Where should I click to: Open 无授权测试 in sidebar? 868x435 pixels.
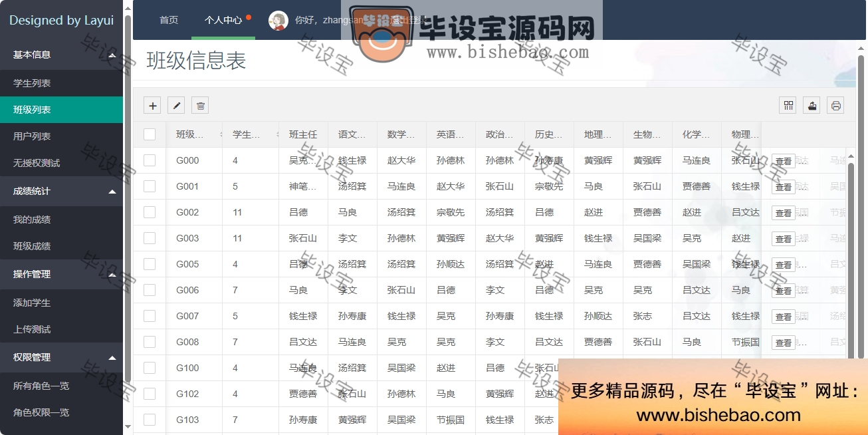click(61, 163)
